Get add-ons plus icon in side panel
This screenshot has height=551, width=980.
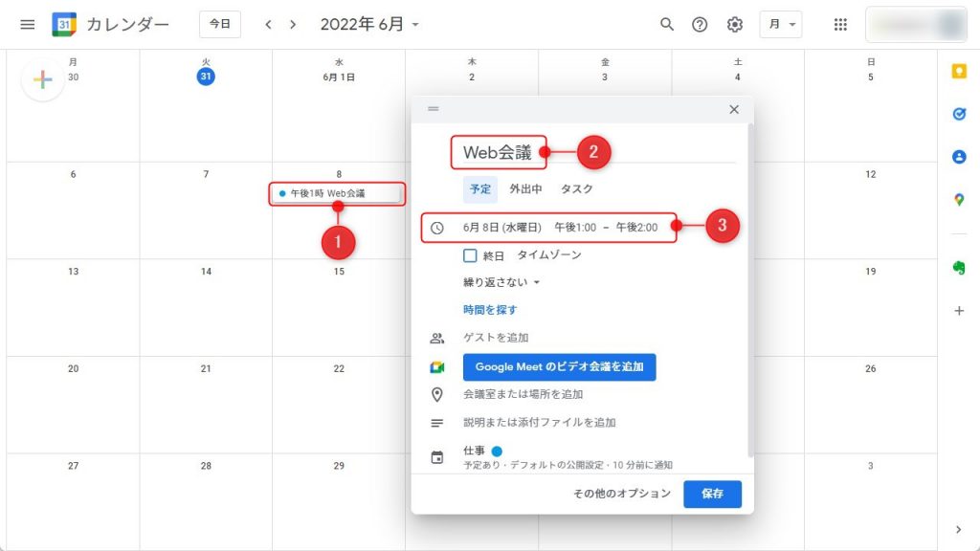pos(959,311)
